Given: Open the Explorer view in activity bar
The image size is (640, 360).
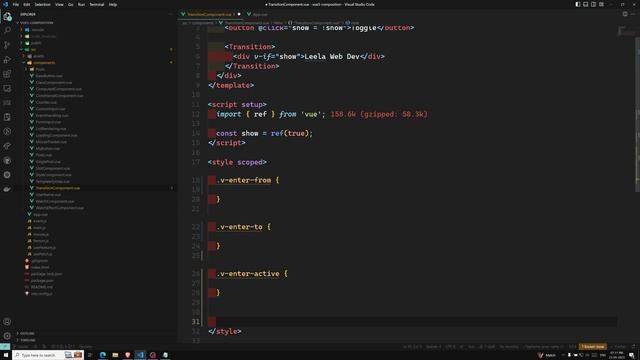Looking at the screenshot, I should click(x=7, y=17).
